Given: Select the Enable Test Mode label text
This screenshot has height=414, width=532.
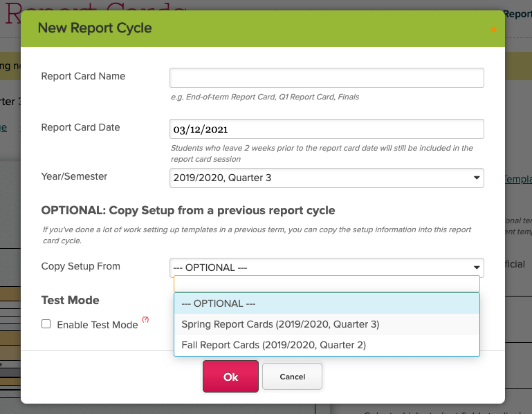Looking at the screenshot, I should pos(98,325).
